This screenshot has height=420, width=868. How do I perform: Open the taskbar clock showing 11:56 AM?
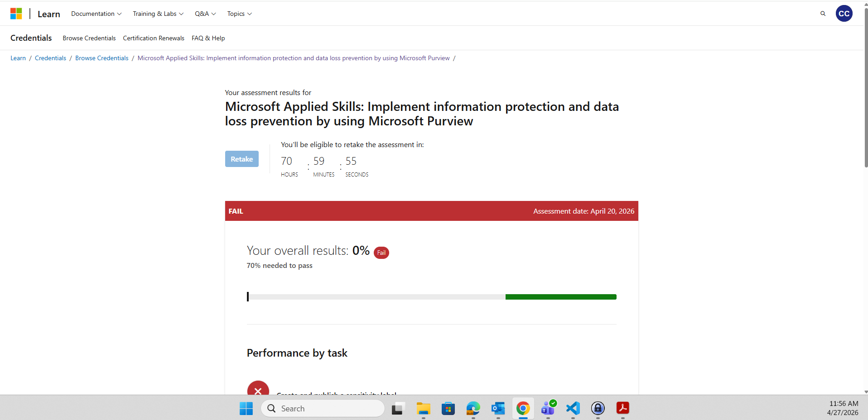(x=843, y=408)
